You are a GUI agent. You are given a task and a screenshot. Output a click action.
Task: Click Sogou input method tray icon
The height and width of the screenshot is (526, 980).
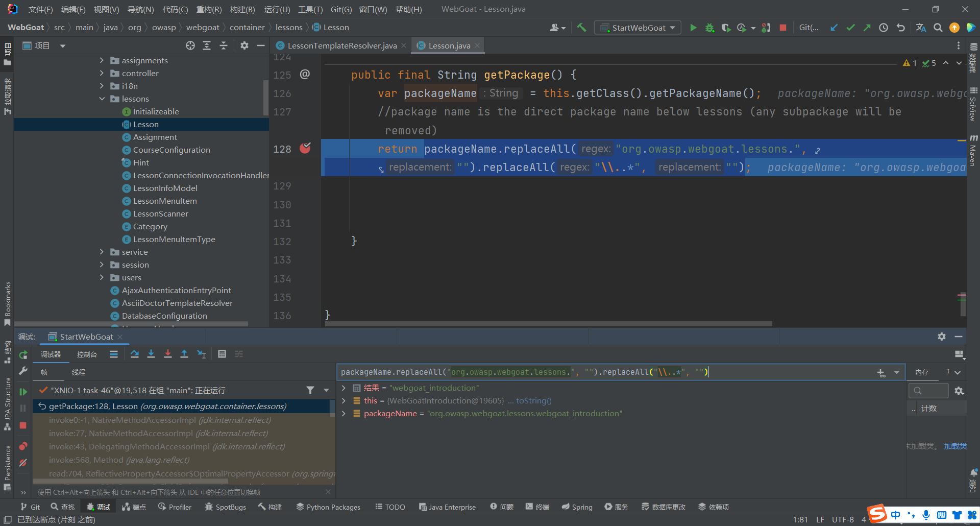pos(877,513)
